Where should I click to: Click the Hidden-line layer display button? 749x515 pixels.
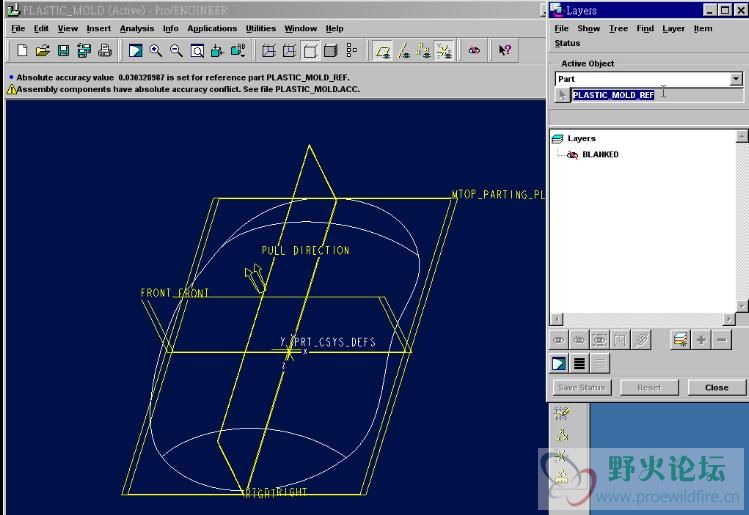(620, 340)
